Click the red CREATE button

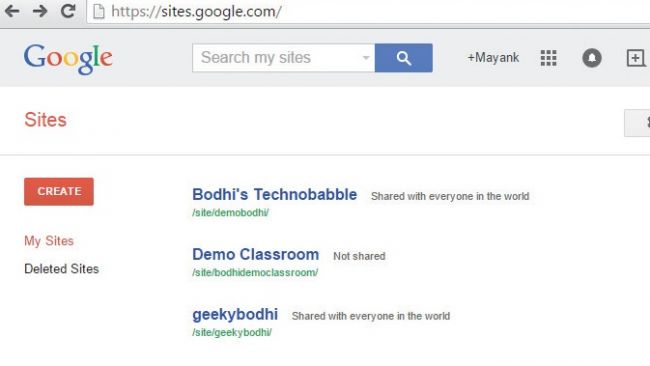(59, 191)
